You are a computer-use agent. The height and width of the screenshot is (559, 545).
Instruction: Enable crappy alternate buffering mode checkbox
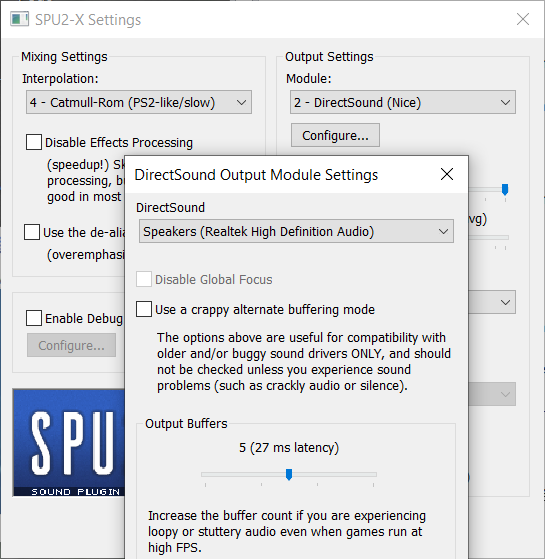(x=144, y=309)
